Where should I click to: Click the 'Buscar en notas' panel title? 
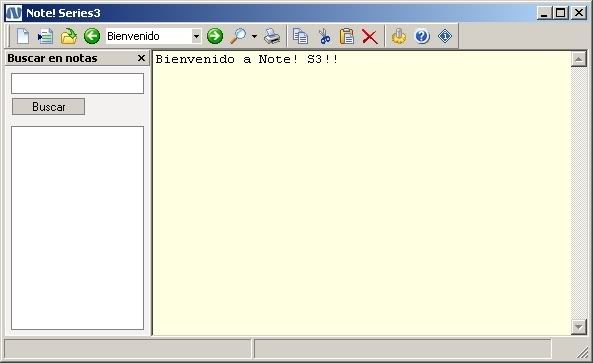pos(52,58)
